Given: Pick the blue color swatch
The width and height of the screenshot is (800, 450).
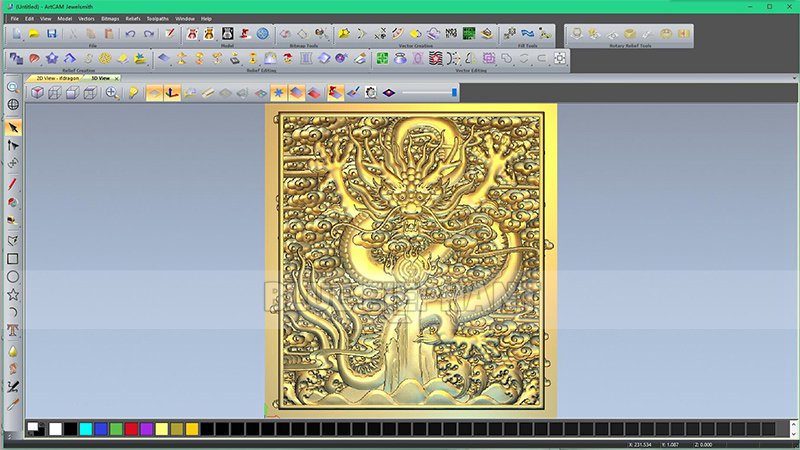Looking at the screenshot, I should (x=101, y=429).
